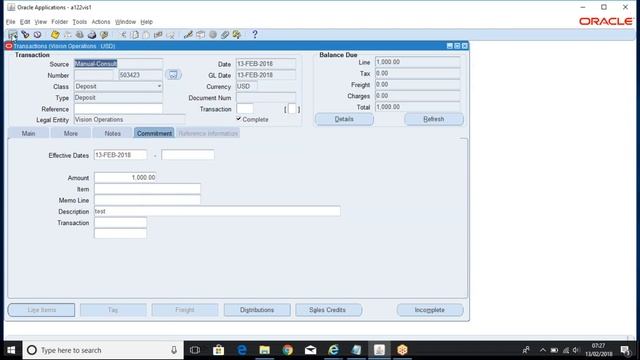
Task: Click the Cut scissors toolbar icon
Action: pos(123,35)
